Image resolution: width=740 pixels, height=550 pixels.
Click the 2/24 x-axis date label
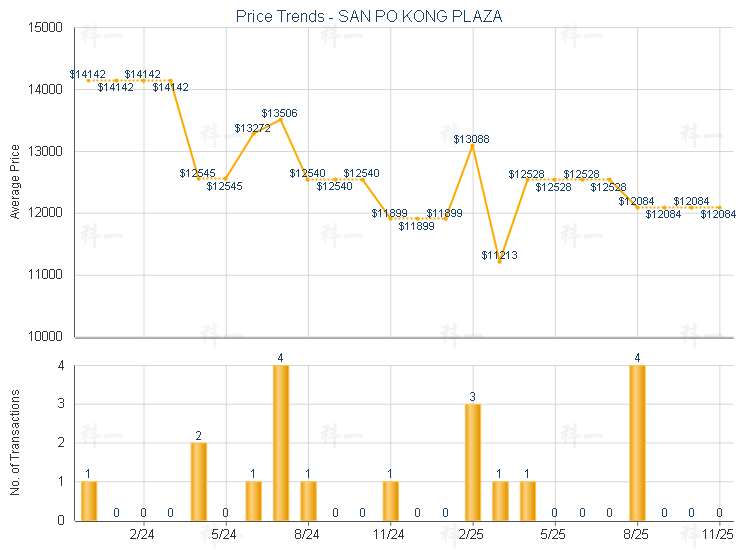pyautogui.click(x=144, y=535)
